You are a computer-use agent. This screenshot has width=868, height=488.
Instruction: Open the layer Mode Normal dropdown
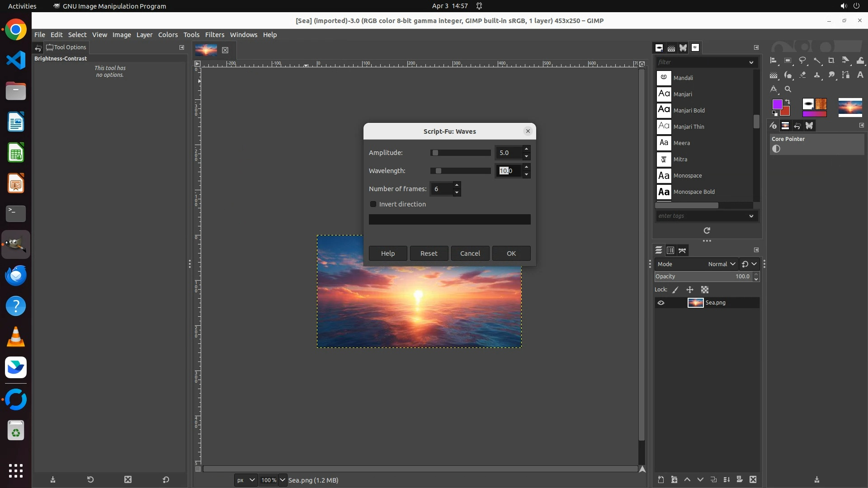[x=721, y=264]
